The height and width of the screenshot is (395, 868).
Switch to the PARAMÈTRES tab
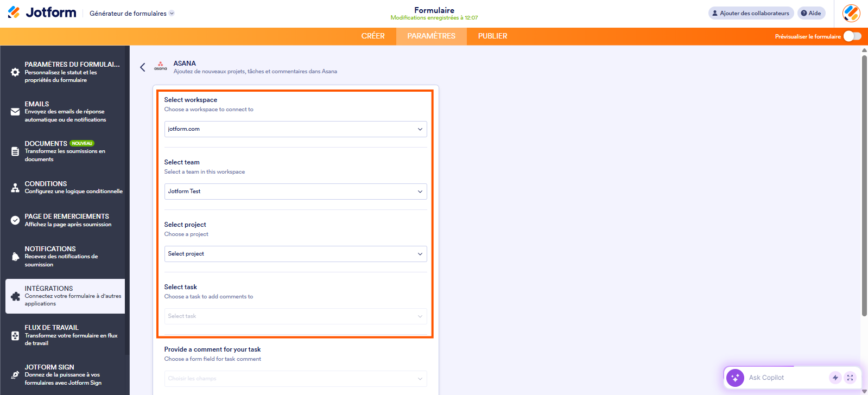click(x=432, y=36)
